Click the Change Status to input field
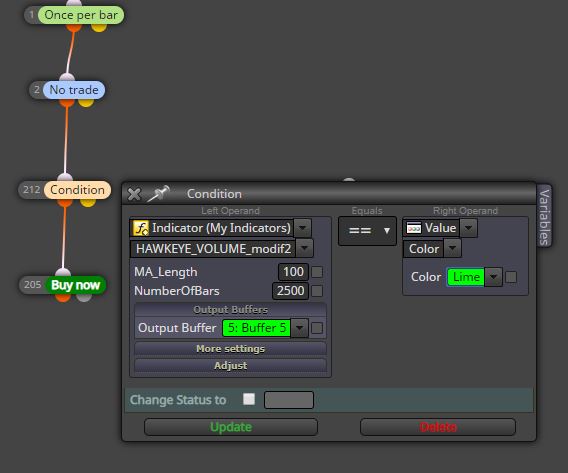568x473 pixels. [289, 400]
